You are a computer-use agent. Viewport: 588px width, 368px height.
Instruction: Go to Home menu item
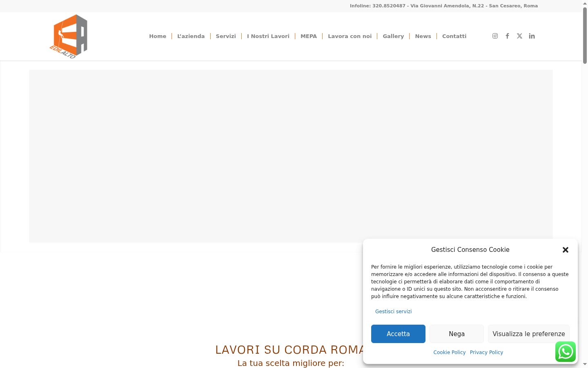[158, 36]
